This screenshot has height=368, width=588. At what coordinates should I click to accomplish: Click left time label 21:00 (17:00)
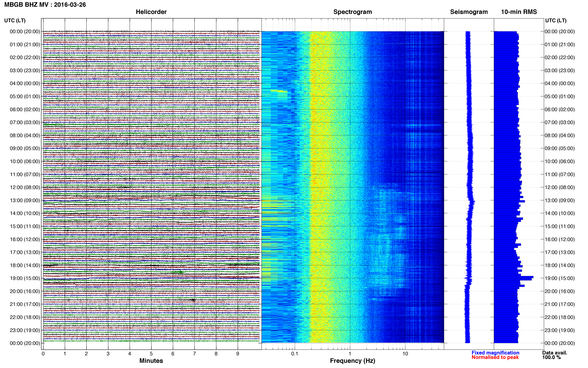pos(25,304)
